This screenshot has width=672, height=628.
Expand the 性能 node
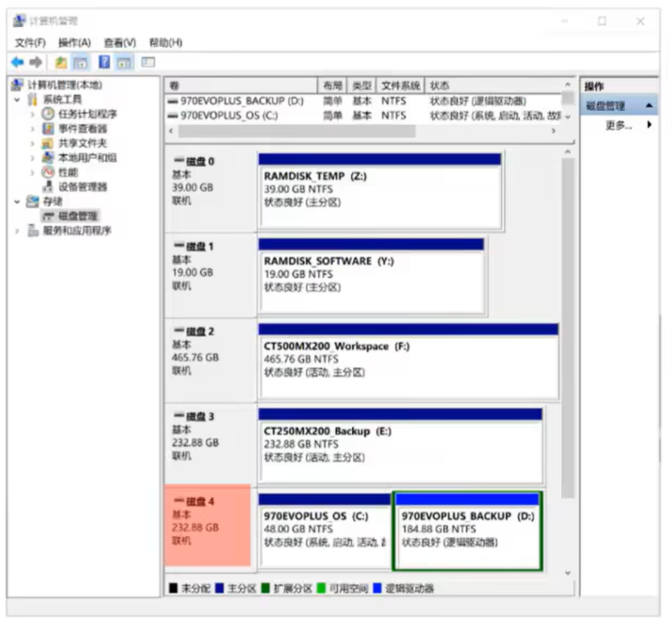click(x=32, y=173)
